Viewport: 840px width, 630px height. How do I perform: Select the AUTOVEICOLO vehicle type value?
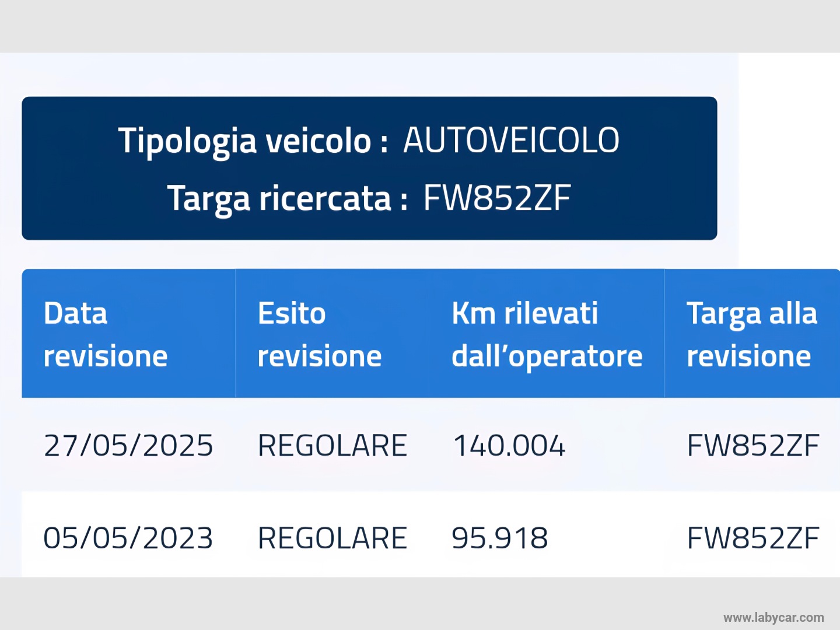[x=511, y=141]
